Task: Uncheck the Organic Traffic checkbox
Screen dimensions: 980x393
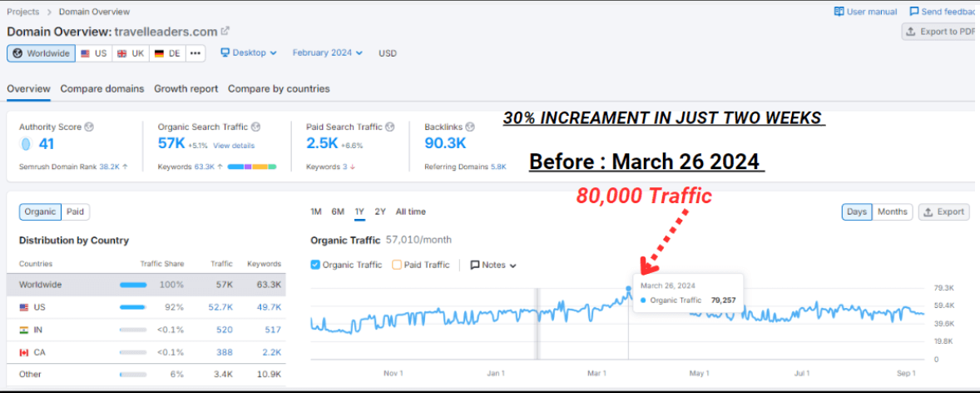Action: tap(315, 265)
